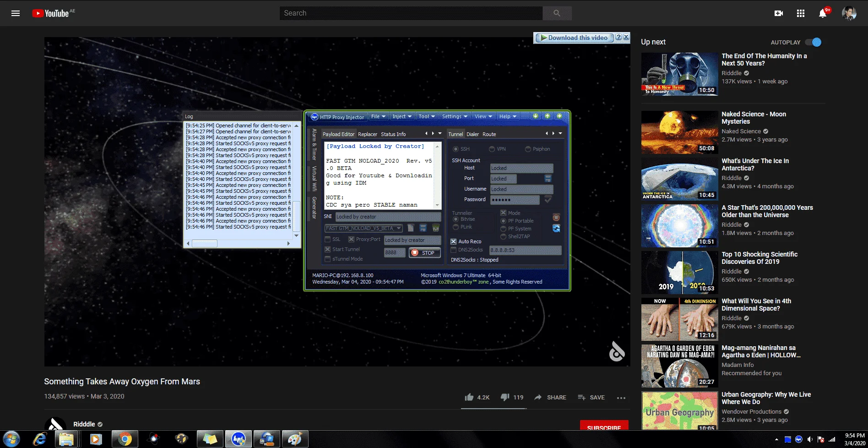The height and width of the screenshot is (448, 868).
Task: Open the Windows Start menu orb
Action: (11, 439)
